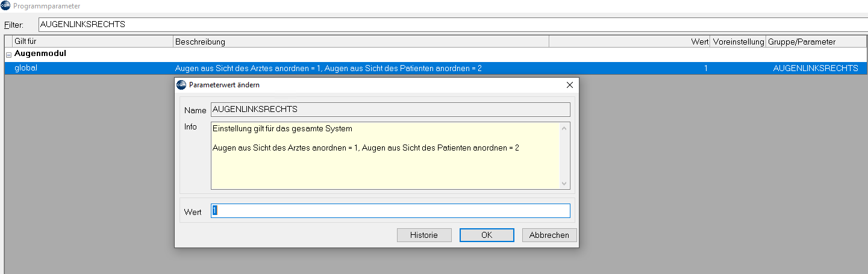Click the Info scrollbar down arrow
Screen dimensions: 868x274
pyautogui.click(x=564, y=184)
